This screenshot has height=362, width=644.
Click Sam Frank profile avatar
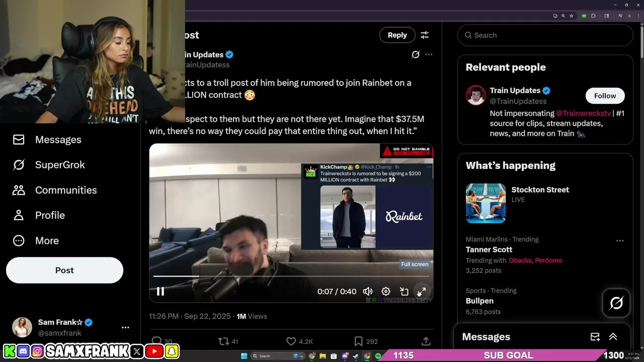click(22, 327)
